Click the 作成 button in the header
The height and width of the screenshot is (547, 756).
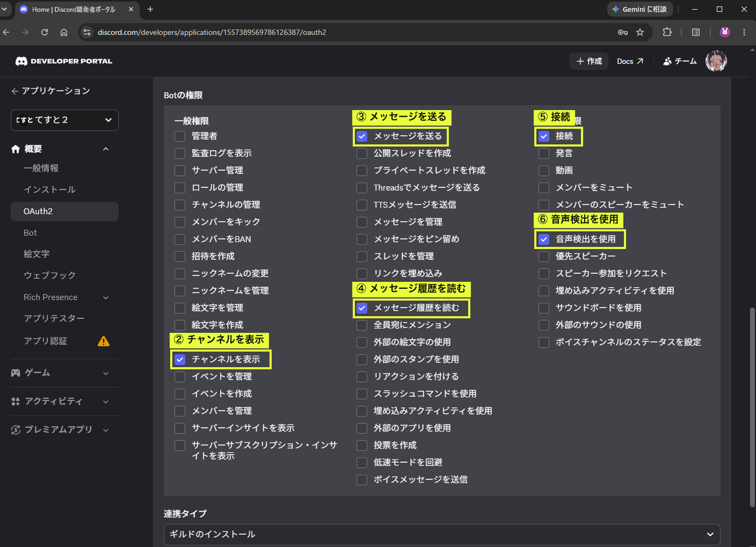pyautogui.click(x=589, y=61)
